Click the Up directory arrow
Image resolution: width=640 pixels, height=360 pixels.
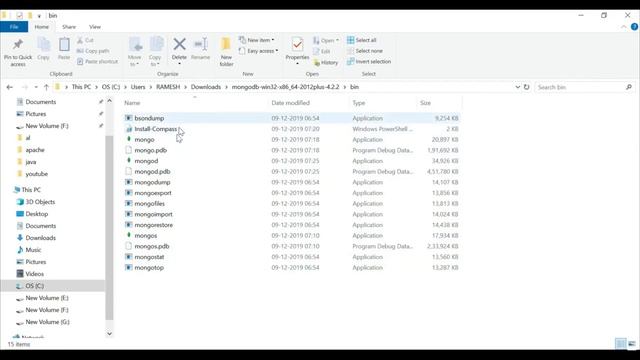46,87
